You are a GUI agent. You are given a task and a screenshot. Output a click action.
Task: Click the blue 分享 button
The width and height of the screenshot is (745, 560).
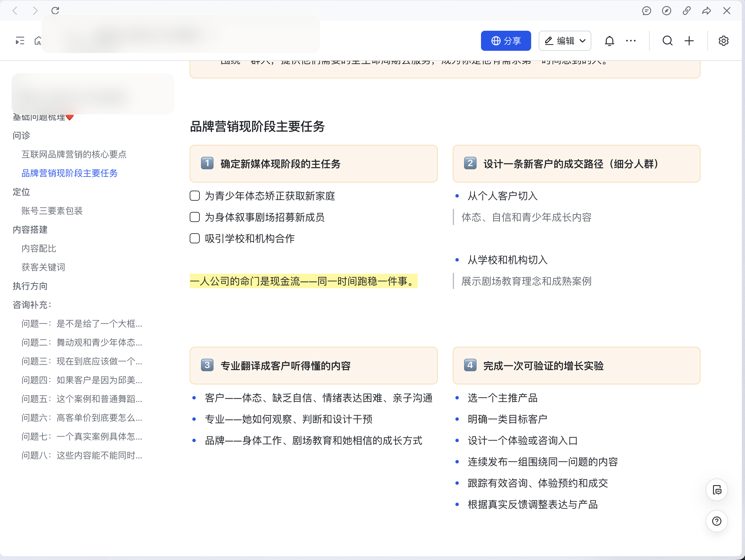click(506, 41)
